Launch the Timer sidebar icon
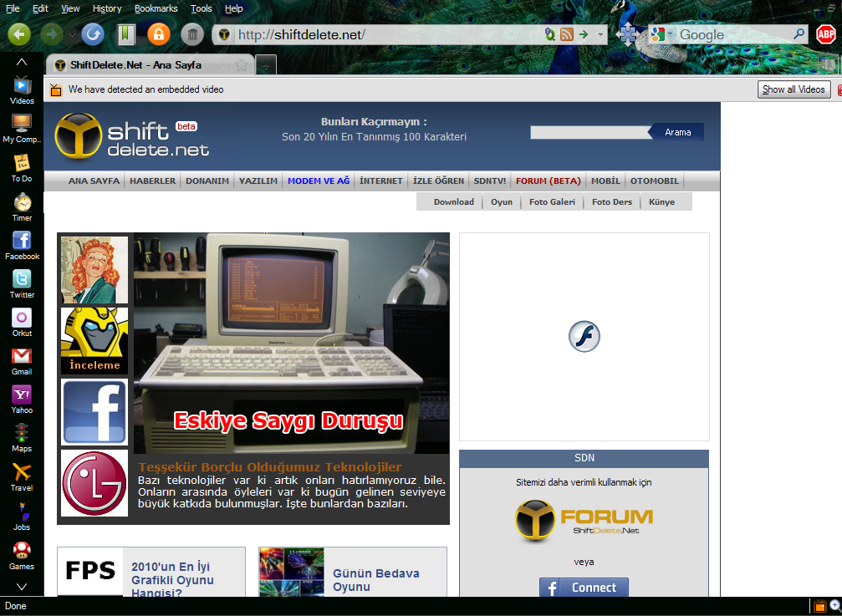The width and height of the screenshot is (842, 616). coord(22,207)
